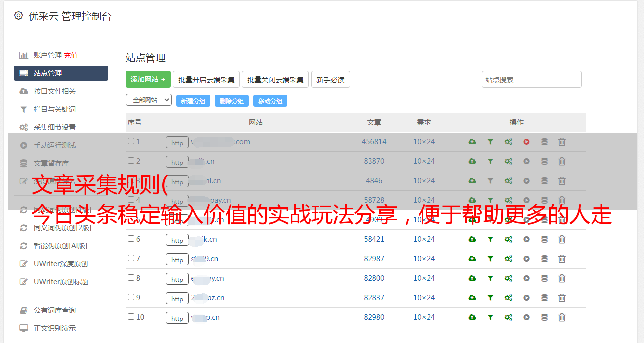Open 账户管理 in the sidebar
The width and height of the screenshot is (644, 343).
pyautogui.click(x=47, y=55)
